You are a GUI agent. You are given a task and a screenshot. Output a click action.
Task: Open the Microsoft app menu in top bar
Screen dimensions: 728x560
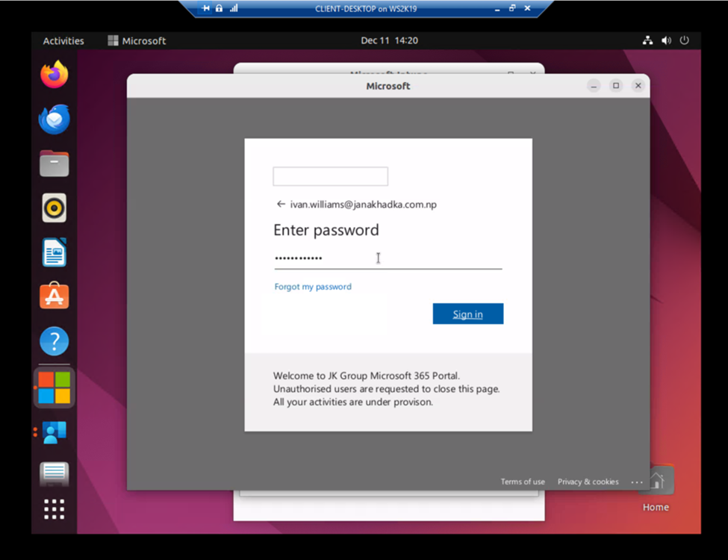[x=137, y=41]
